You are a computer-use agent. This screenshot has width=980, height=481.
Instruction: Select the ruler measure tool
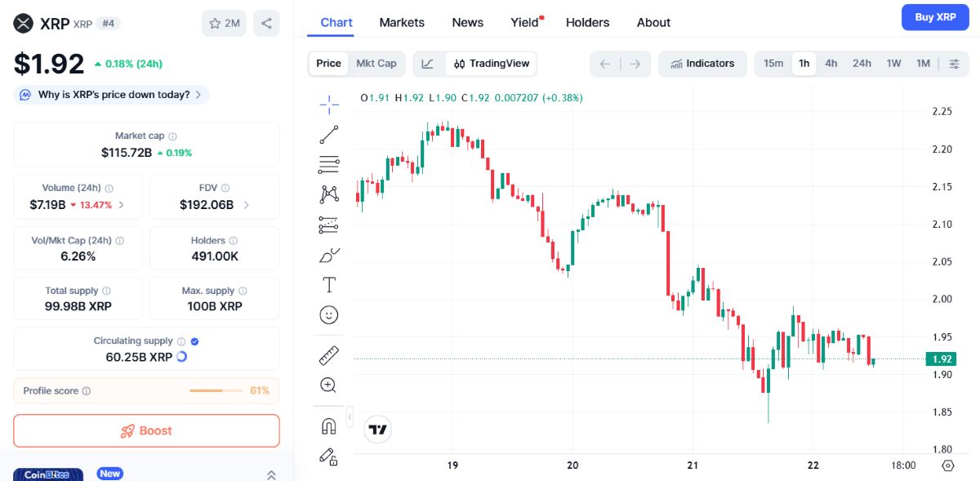click(329, 355)
